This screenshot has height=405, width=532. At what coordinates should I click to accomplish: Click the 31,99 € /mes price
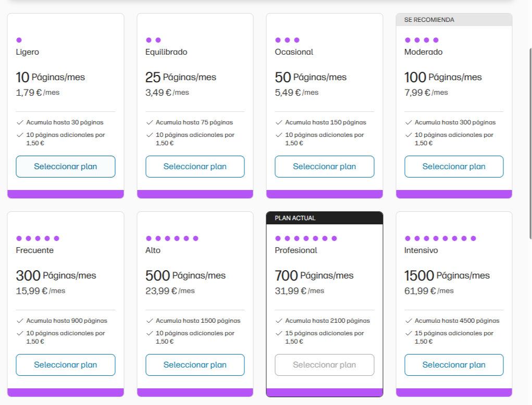(x=300, y=291)
